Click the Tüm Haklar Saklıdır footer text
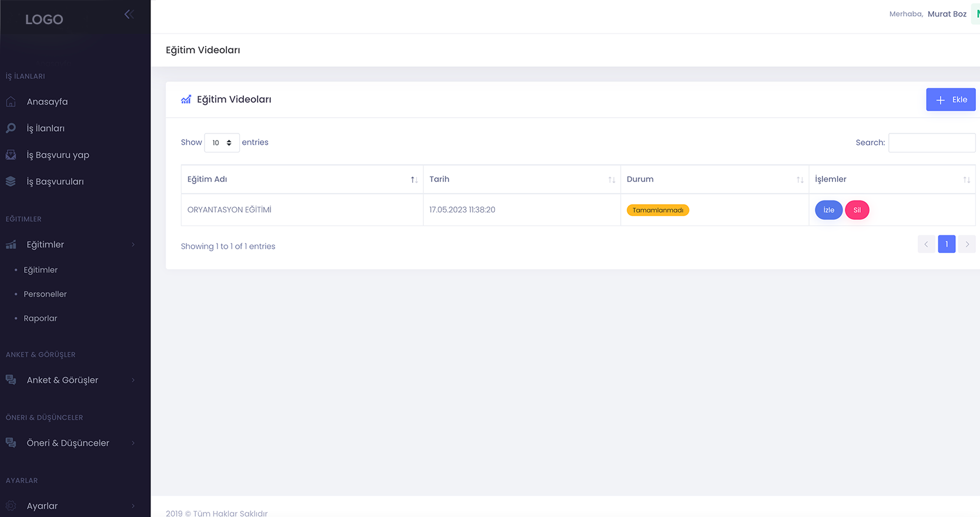The width and height of the screenshot is (980, 517). coord(230,513)
